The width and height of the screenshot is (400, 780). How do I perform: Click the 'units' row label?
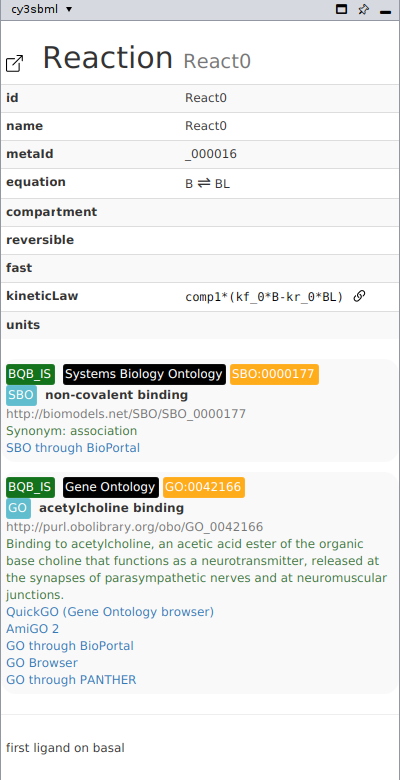(23, 325)
